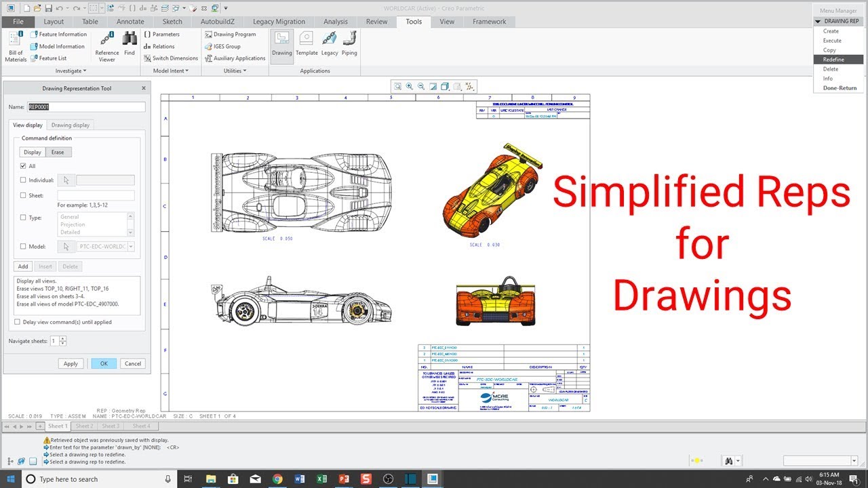Click the Refit zoom icon above the drawing
Screen dimensions: 868x488
398,87
